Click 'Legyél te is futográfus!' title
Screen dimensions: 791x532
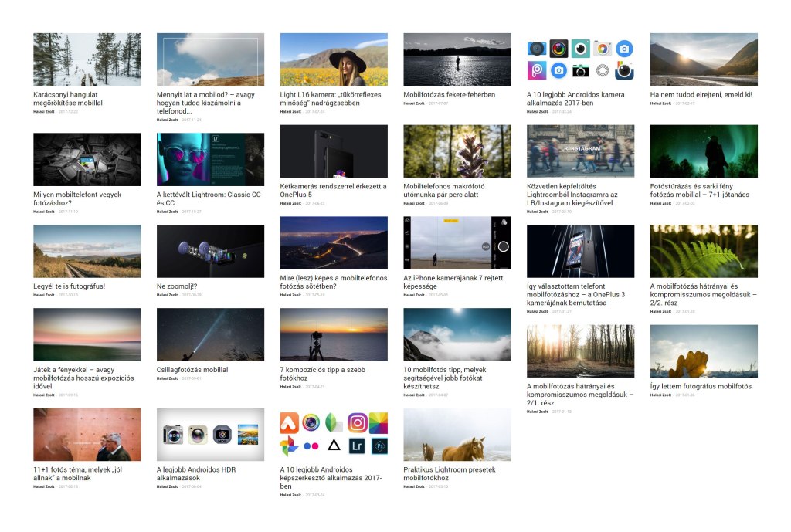point(70,286)
